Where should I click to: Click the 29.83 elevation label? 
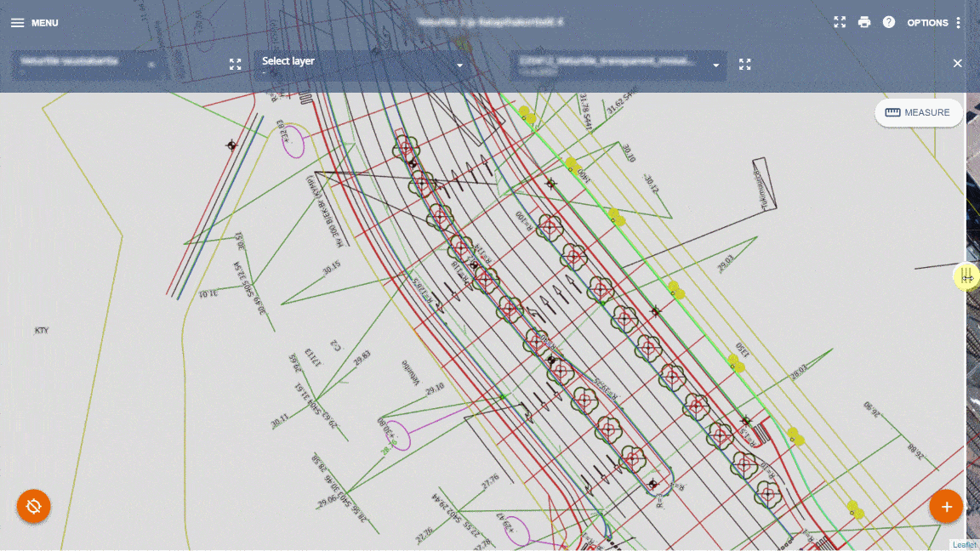[362, 357]
